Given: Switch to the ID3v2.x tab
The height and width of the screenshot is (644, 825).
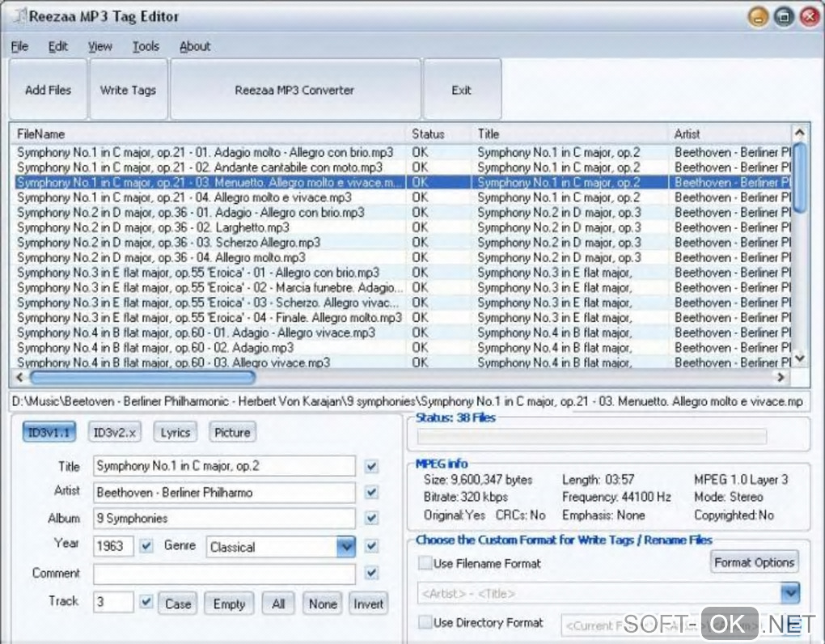Looking at the screenshot, I should pyautogui.click(x=114, y=433).
